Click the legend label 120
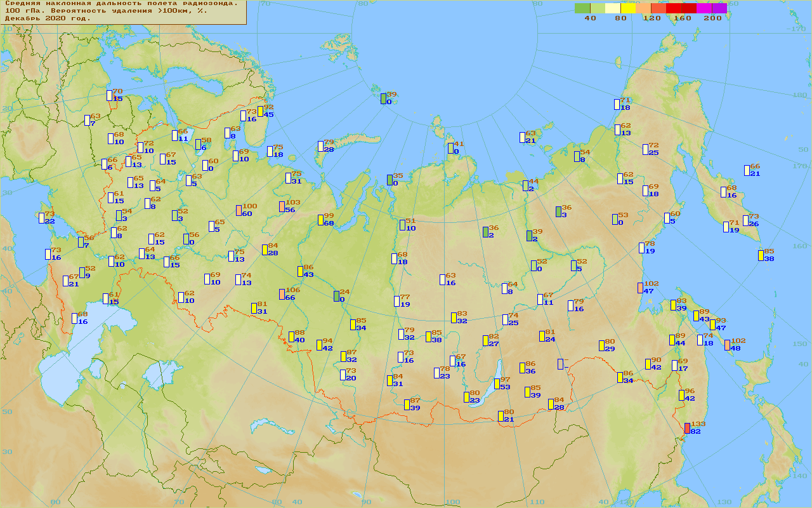812x508 pixels. 652,18
